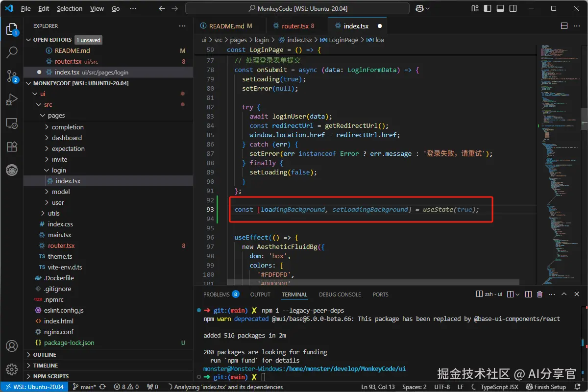
Task: Click the notifications bell in status bar
Action: (578, 387)
